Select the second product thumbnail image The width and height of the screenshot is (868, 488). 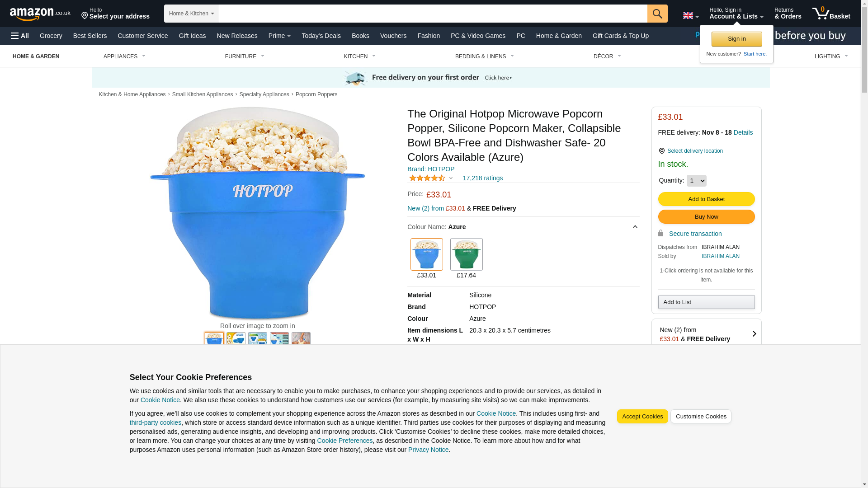tap(236, 338)
